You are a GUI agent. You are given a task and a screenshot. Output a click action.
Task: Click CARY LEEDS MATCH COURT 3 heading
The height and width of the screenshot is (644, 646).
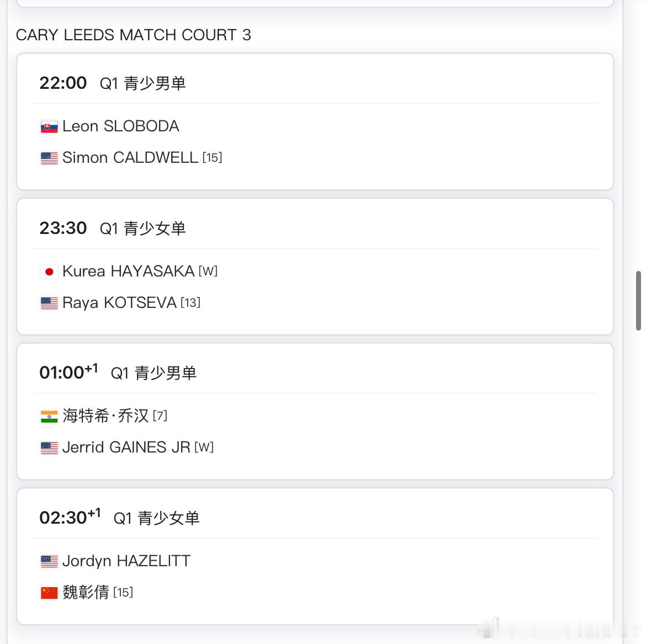134,35
